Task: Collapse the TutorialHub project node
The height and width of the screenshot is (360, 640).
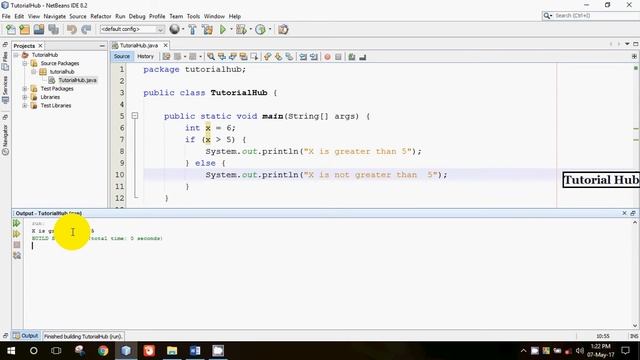Action: click(16, 55)
